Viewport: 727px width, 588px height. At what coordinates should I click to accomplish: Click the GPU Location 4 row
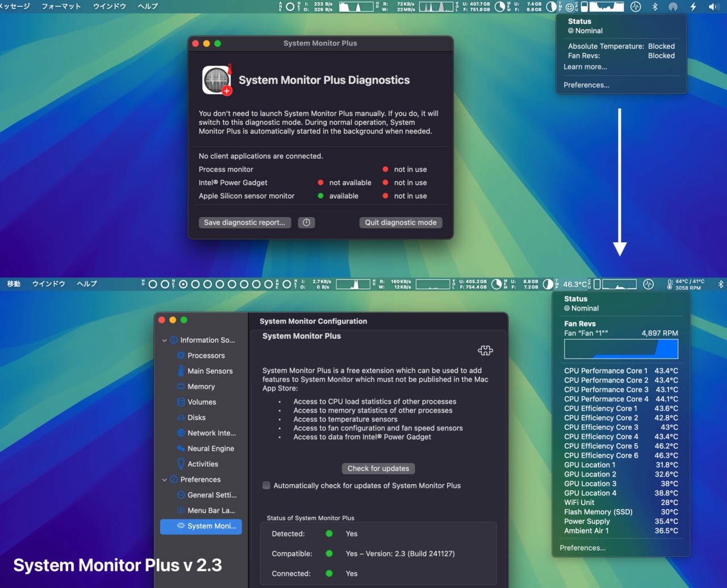621,493
